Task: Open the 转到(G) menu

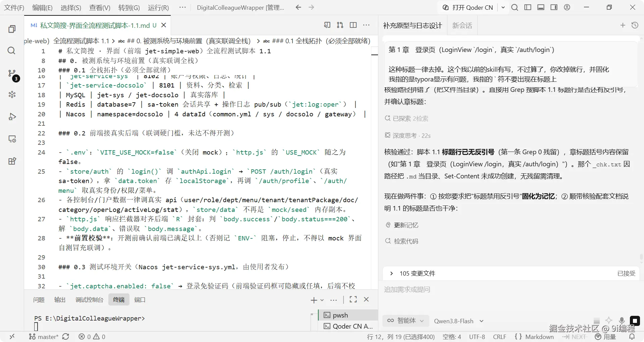Action: click(129, 7)
